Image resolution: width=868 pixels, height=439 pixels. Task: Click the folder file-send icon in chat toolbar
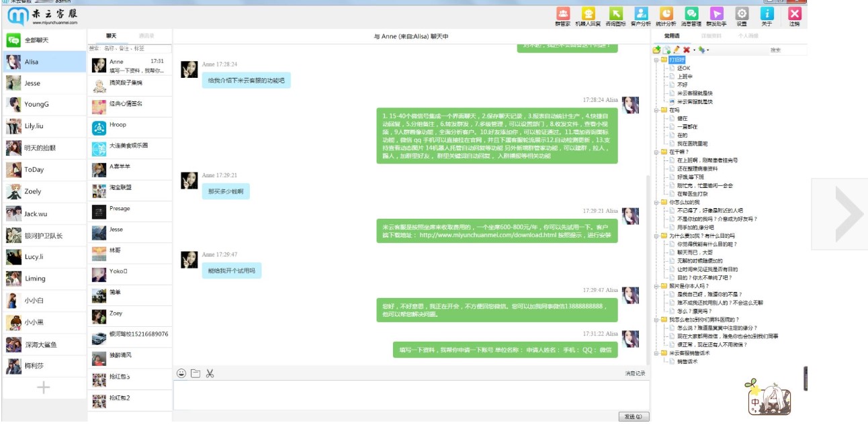pos(196,373)
